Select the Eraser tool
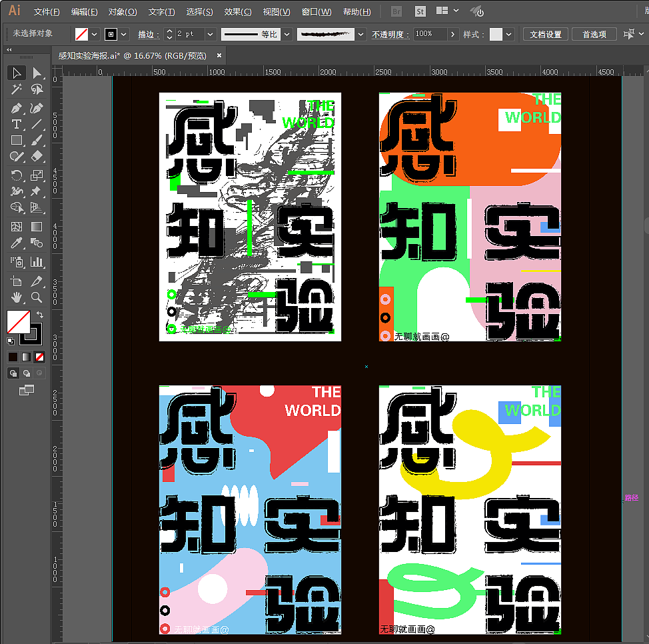This screenshot has width=649, height=644. 37,156
